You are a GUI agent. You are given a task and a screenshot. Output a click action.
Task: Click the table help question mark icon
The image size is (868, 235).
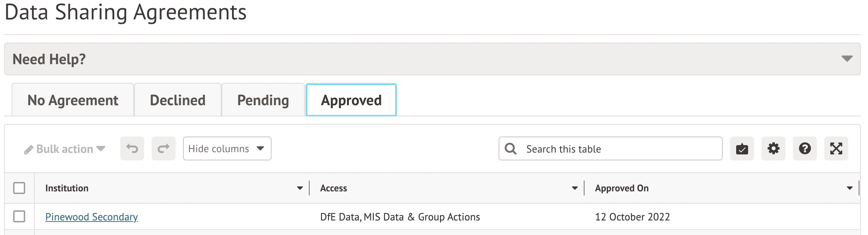tap(805, 148)
